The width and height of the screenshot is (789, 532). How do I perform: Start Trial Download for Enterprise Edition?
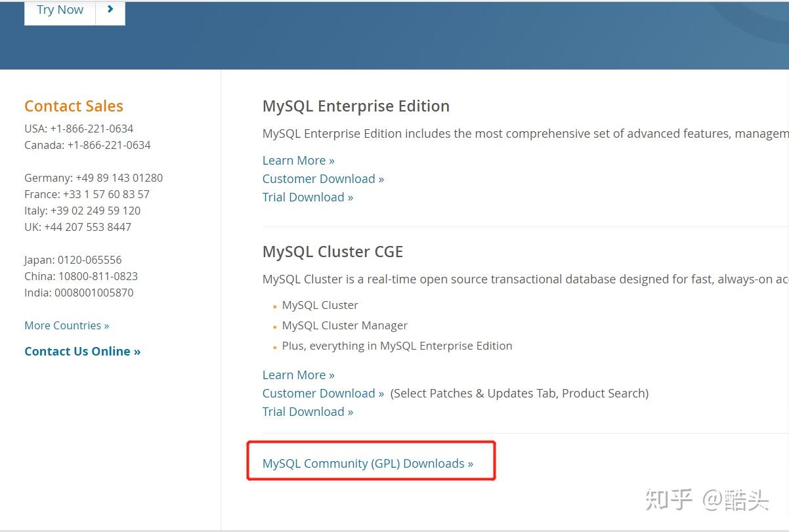307,197
